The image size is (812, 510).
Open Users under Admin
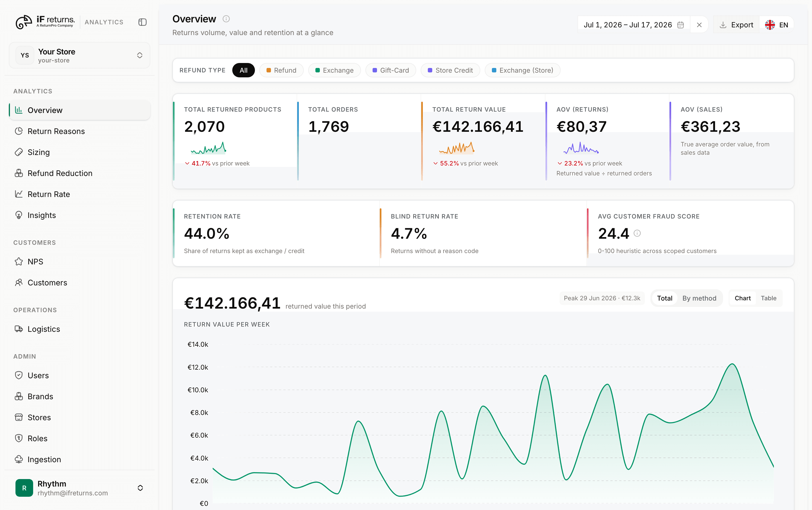point(80,375)
